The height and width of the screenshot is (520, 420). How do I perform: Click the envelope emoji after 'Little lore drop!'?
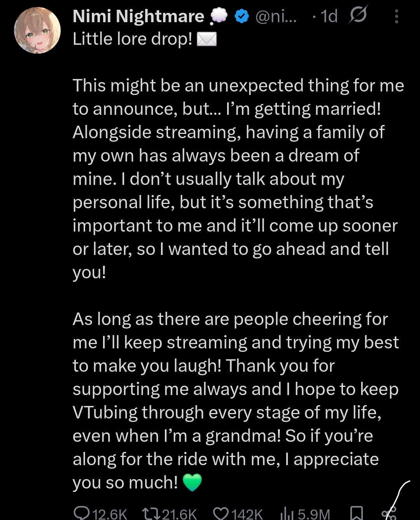(206, 39)
